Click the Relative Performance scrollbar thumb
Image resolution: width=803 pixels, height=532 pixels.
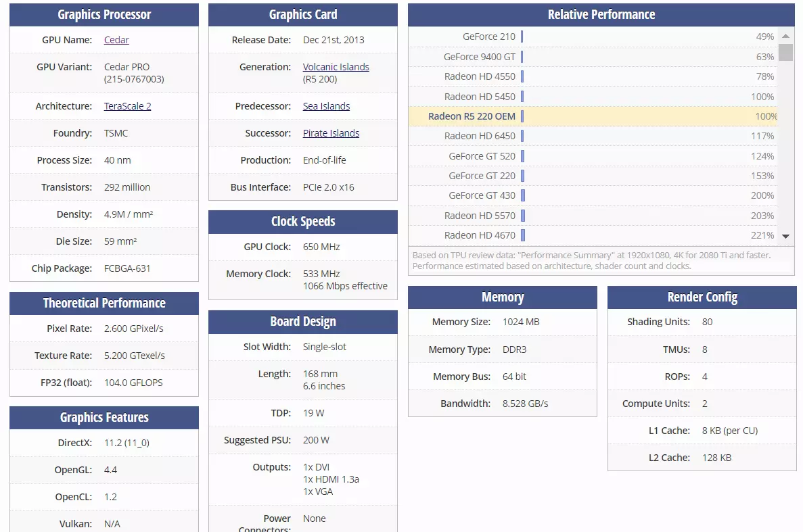(785, 52)
